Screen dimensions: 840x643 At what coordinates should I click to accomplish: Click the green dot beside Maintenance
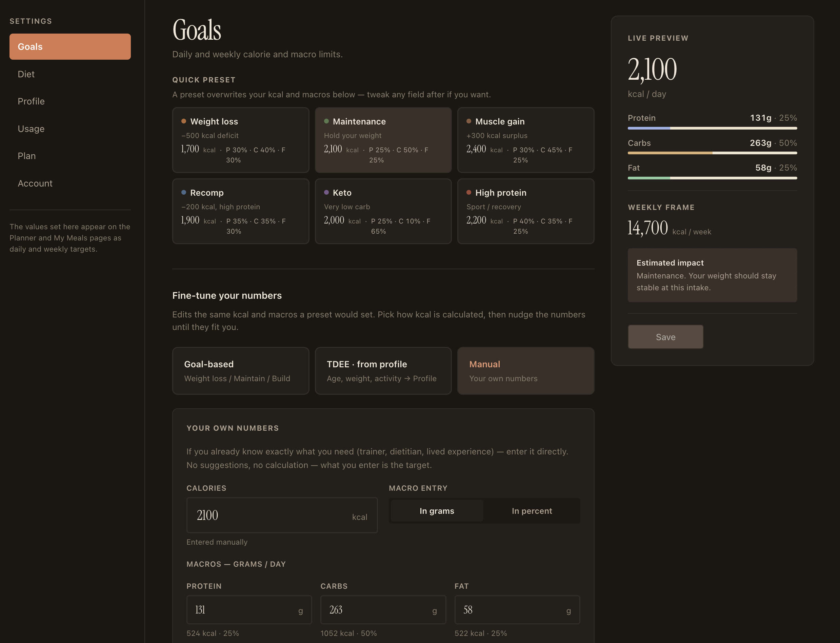pos(326,121)
